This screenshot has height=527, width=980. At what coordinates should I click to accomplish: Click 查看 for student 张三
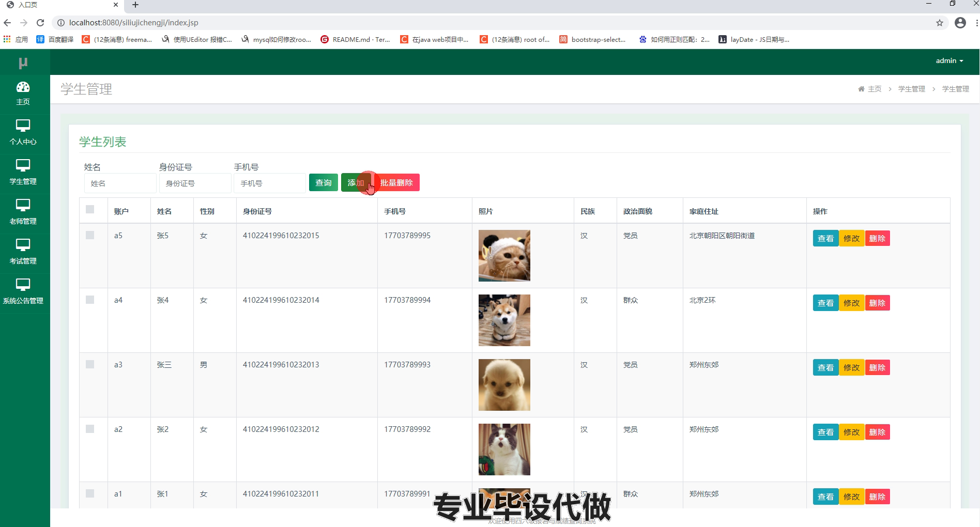pyautogui.click(x=825, y=367)
